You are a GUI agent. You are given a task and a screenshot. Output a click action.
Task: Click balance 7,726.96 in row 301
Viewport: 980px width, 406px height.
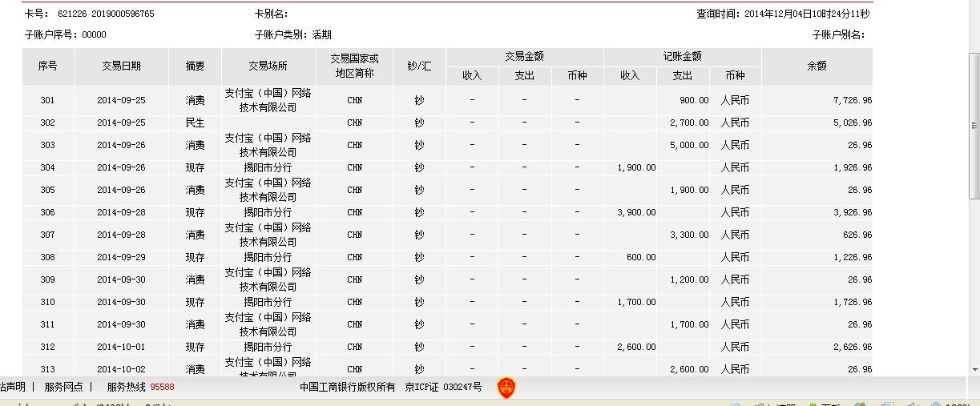tap(853, 101)
